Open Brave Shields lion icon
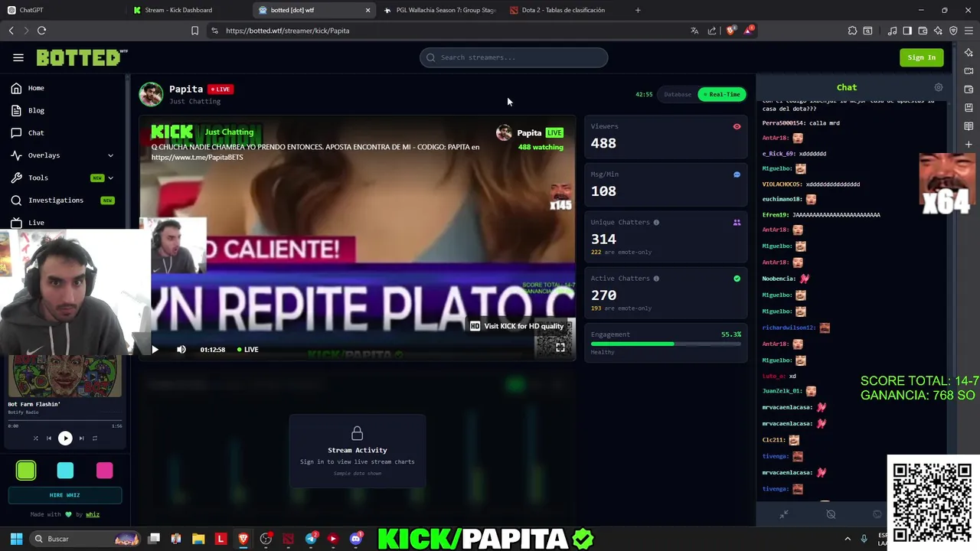The height and width of the screenshot is (551, 980). click(730, 31)
